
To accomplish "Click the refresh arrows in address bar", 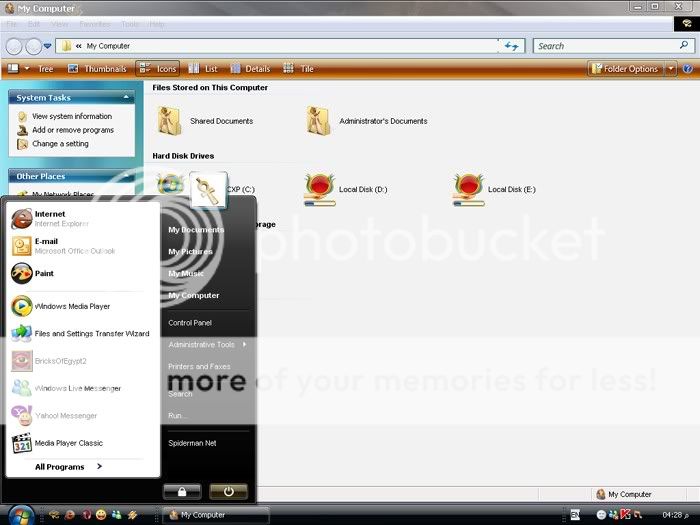I will pyautogui.click(x=511, y=46).
